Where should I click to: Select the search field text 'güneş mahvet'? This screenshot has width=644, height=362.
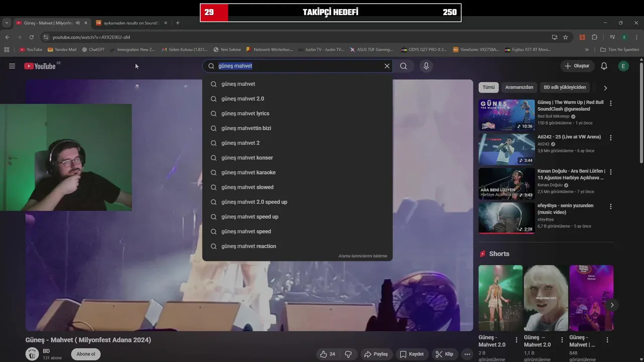[235, 66]
